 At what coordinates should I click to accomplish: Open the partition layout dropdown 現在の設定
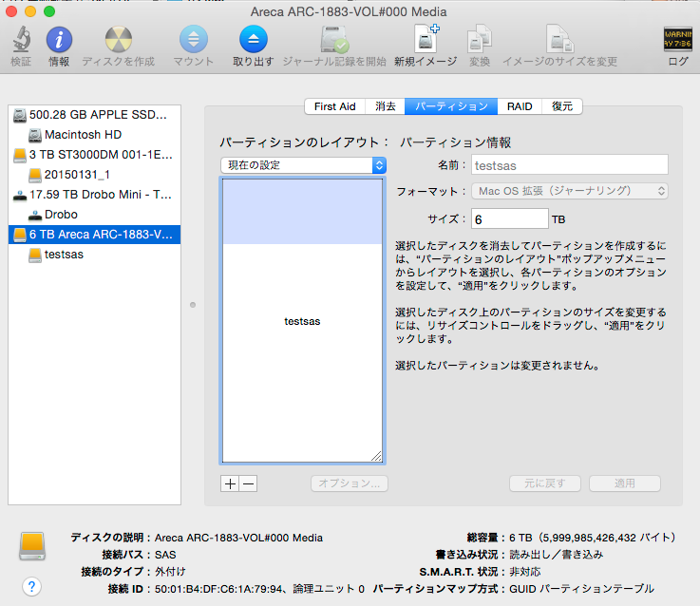pos(304,165)
